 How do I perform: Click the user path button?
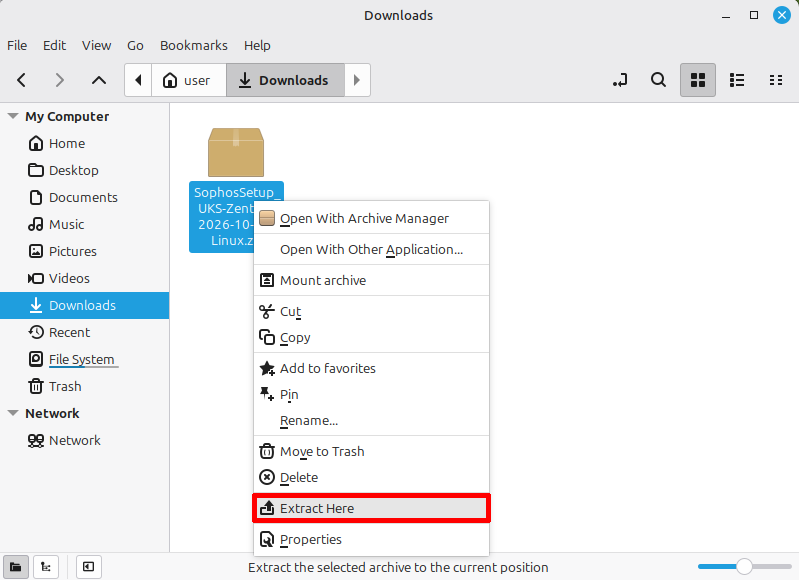[x=189, y=80]
